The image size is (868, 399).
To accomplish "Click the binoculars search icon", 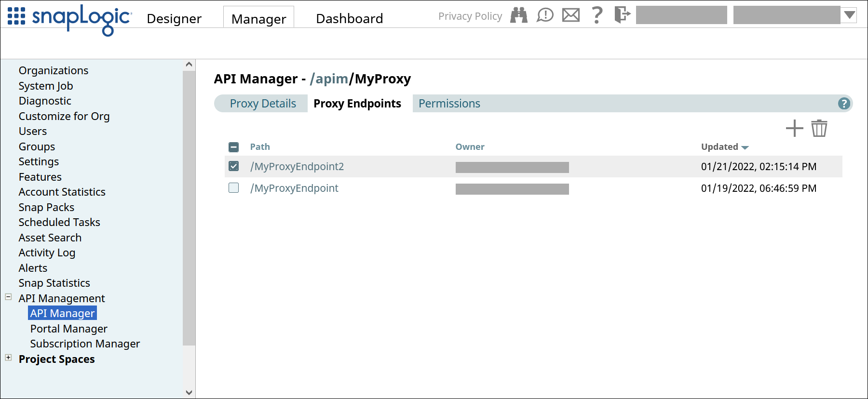I will [x=519, y=15].
